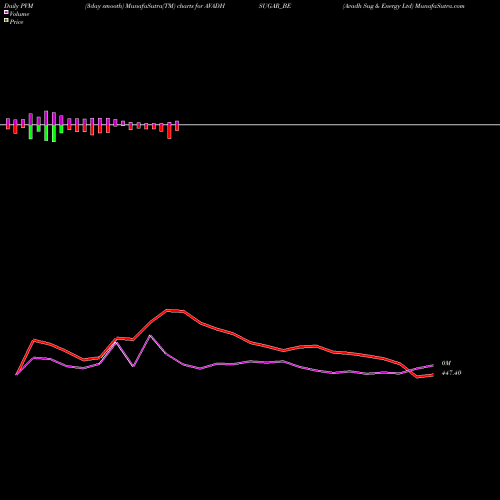
Task: Select the 'Volume' legend label
Action: (x=19, y=14)
